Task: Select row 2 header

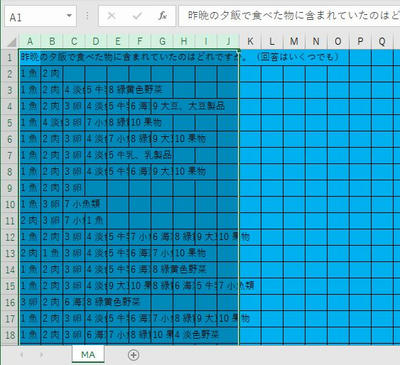Action: (10, 74)
